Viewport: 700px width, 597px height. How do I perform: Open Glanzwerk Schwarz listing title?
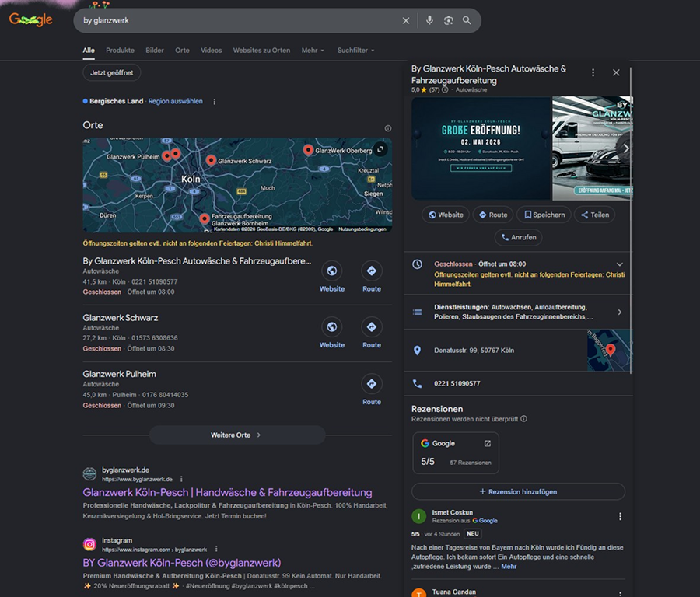[120, 318]
